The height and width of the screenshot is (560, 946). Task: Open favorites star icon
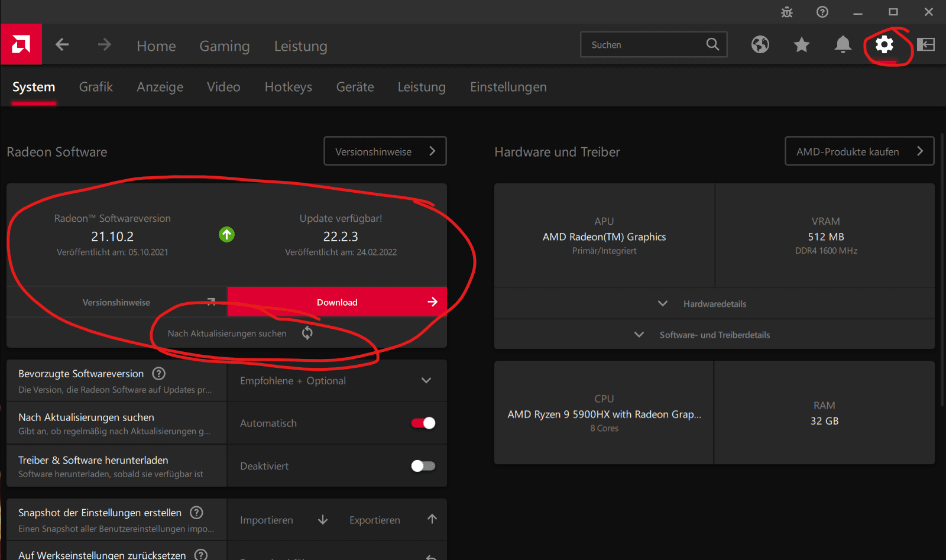click(802, 44)
